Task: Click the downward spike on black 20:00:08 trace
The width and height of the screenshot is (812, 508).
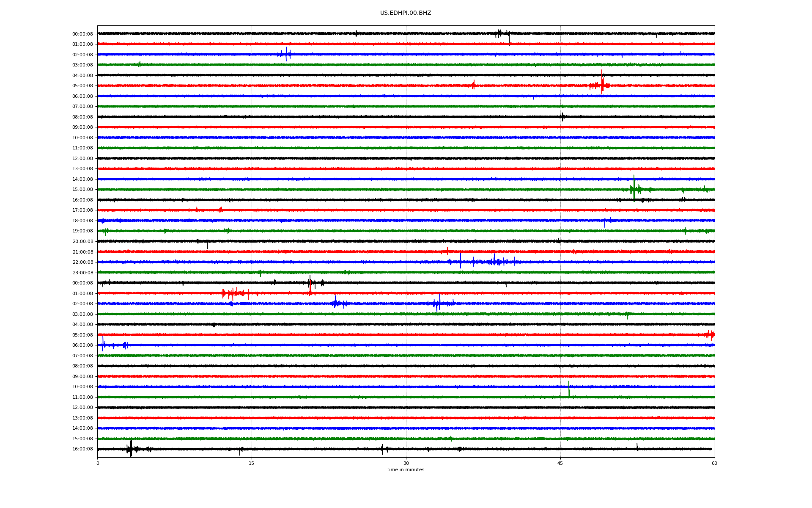Action: (x=207, y=245)
